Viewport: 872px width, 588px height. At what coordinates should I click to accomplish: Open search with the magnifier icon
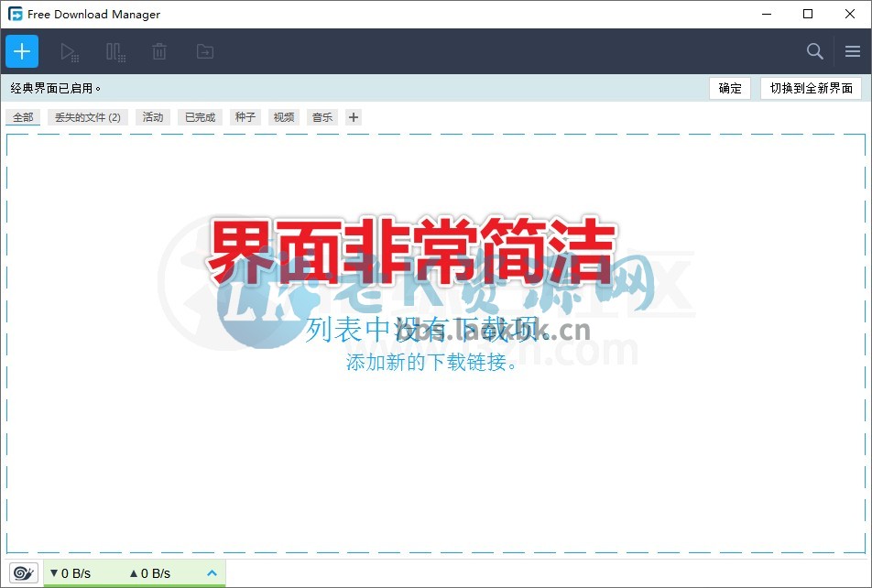[814, 51]
